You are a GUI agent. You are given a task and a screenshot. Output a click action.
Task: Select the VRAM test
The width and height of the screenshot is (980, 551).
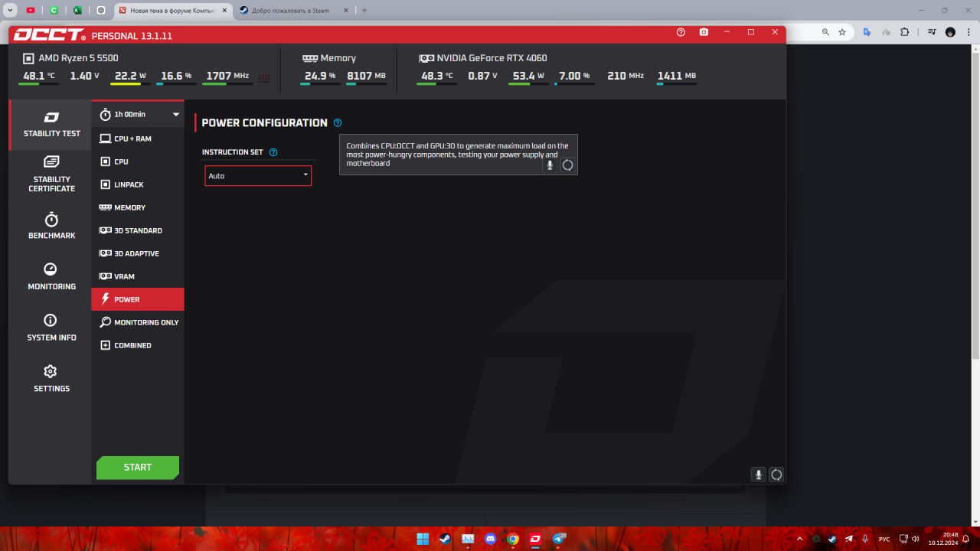138,276
